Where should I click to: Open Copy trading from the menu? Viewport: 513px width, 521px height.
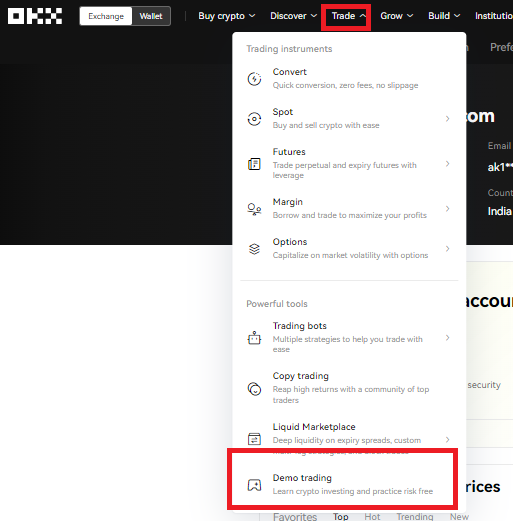coord(349,388)
